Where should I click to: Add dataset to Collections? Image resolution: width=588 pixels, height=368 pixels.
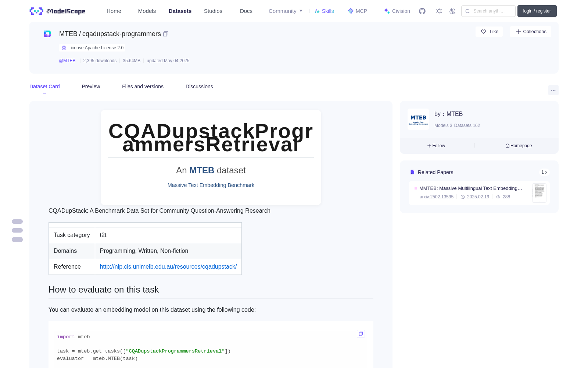tap(531, 32)
